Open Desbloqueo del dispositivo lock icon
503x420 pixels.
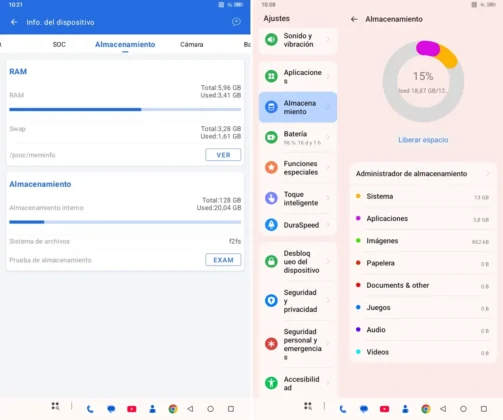coord(271,261)
